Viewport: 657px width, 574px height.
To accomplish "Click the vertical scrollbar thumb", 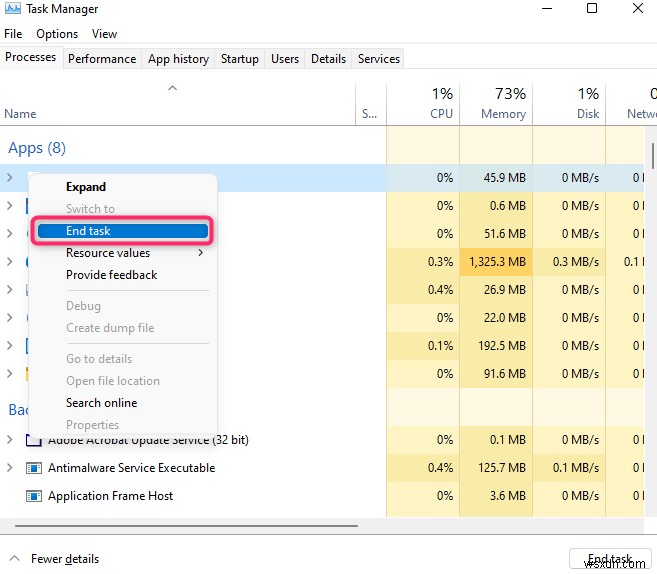I will pyautogui.click(x=653, y=155).
